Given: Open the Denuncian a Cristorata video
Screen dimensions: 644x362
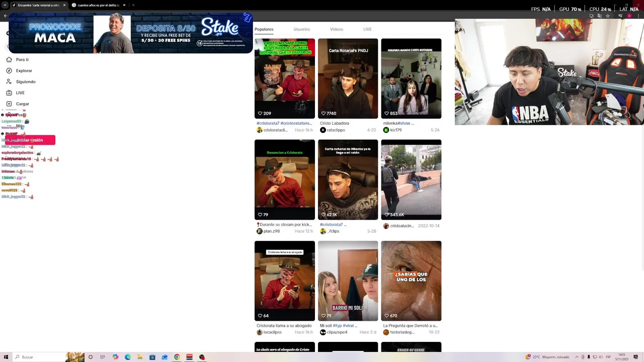Looking at the screenshot, I should [x=285, y=179].
